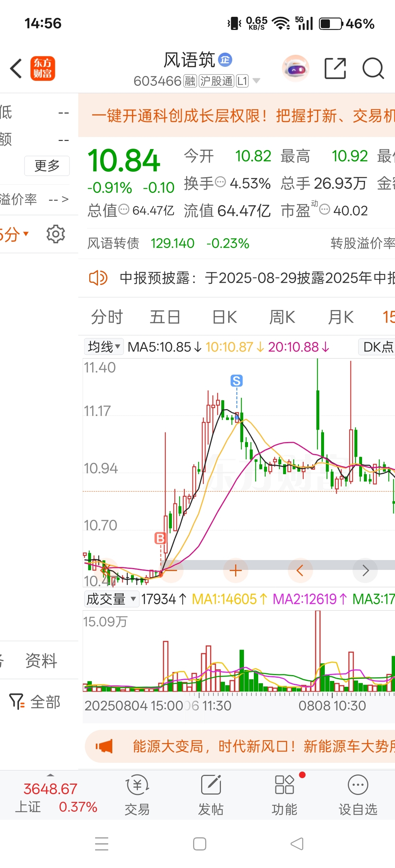Tap the info icon next to 总值
This screenshot has height=868, width=395.
124,209
